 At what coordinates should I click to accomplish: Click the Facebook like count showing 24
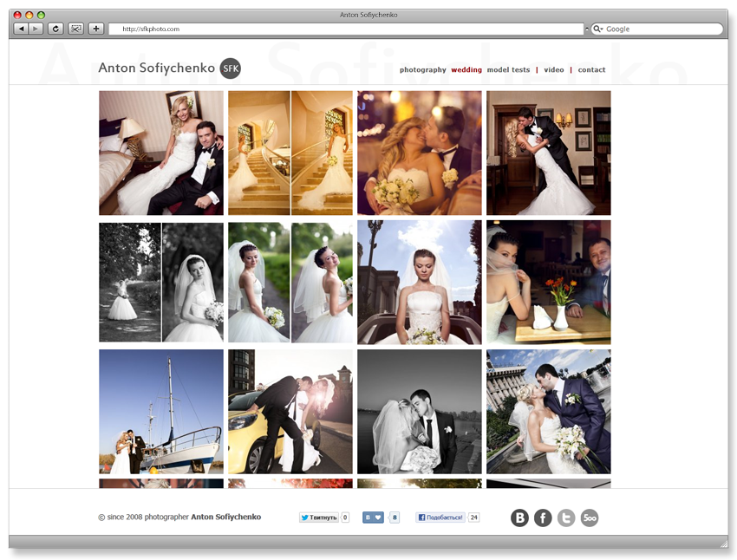(473, 518)
